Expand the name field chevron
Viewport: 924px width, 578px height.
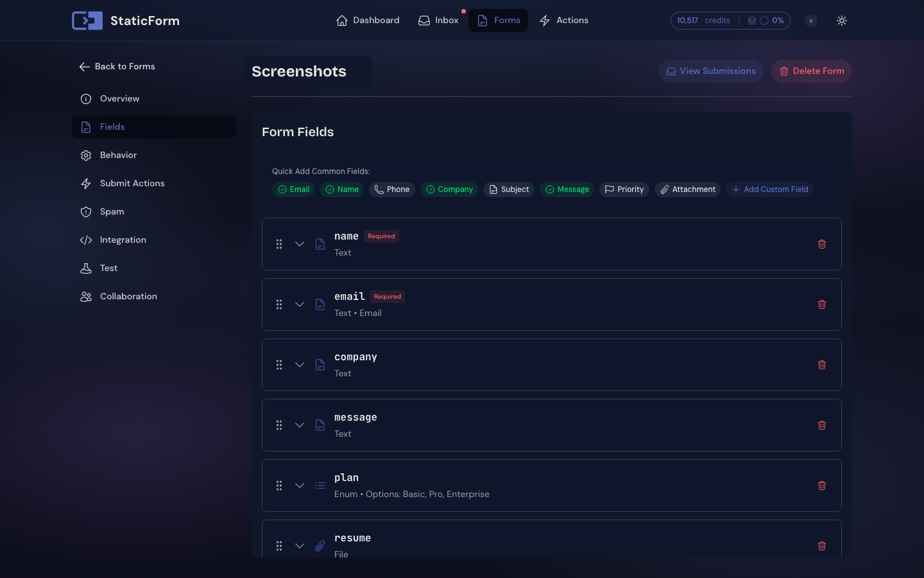300,244
